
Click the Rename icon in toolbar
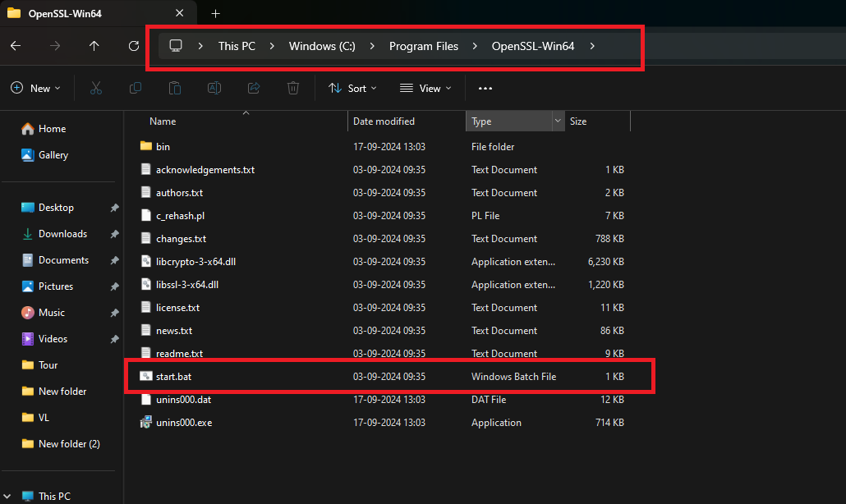point(214,88)
